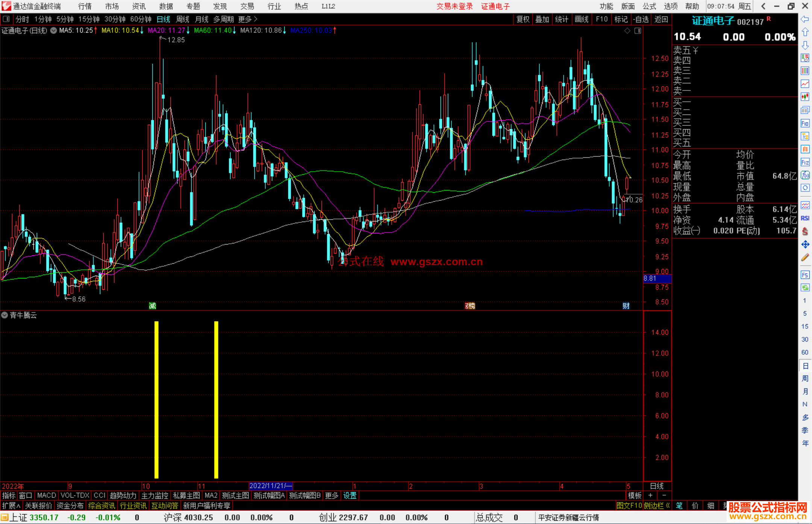Screen dimensions: 812x524
Task: Toggle the MA indicator circle next to 证通电子(日线)
Action: point(54,30)
